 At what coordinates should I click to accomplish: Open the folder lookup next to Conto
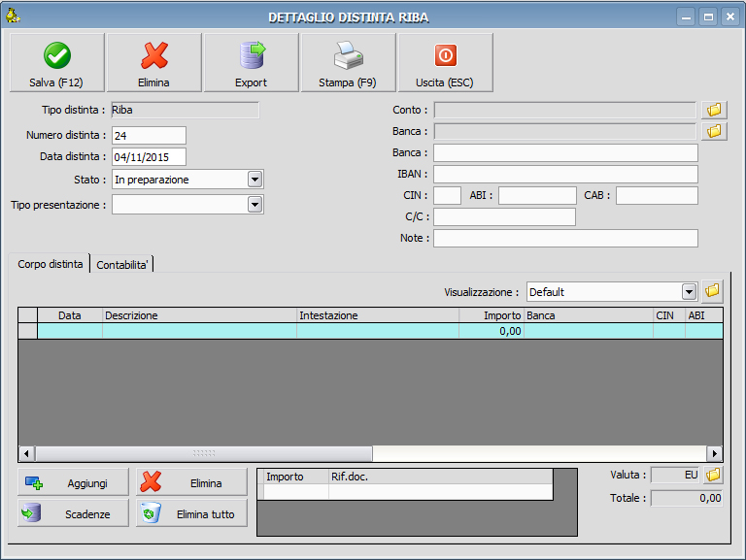click(x=714, y=110)
